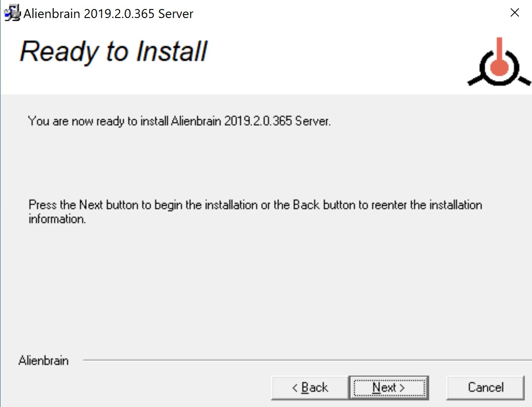The height and width of the screenshot is (407, 532).
Task: Click the Ready to Install heading
Action: pos(113,51)
